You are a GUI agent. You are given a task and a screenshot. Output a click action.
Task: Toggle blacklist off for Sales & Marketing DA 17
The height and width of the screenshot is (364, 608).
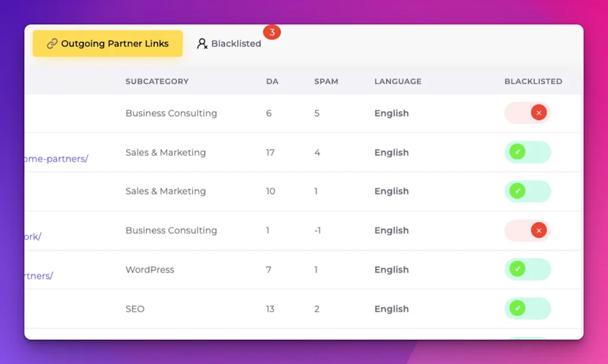click(527, 152)
